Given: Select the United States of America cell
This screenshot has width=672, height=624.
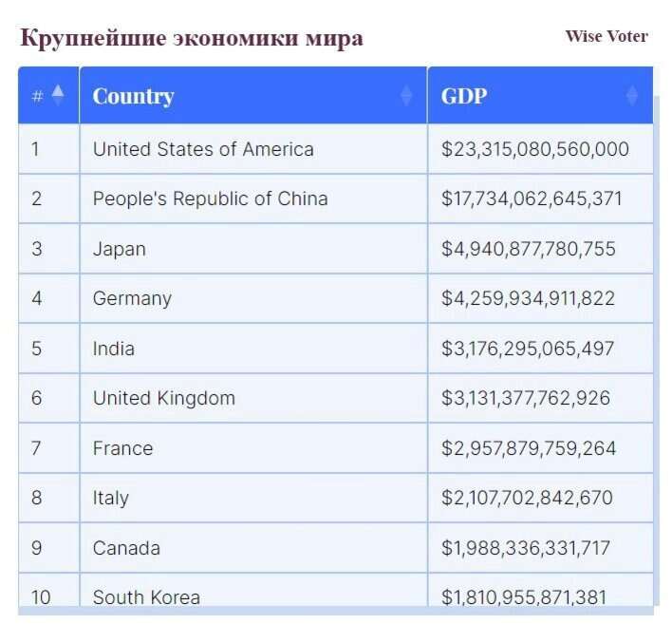Looking at the screenshot, I should click(203, 149).
